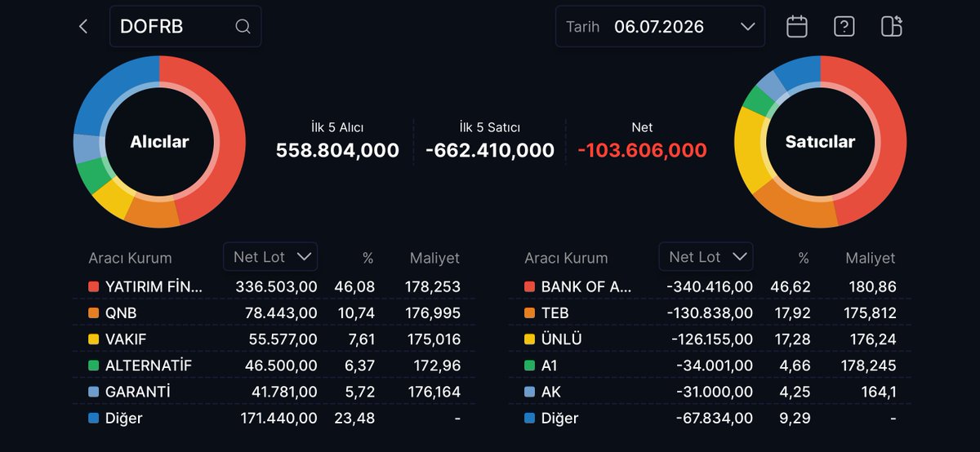
Task: Select the yellow ÜNLÜ color swatch
Action: coord(529,339)
